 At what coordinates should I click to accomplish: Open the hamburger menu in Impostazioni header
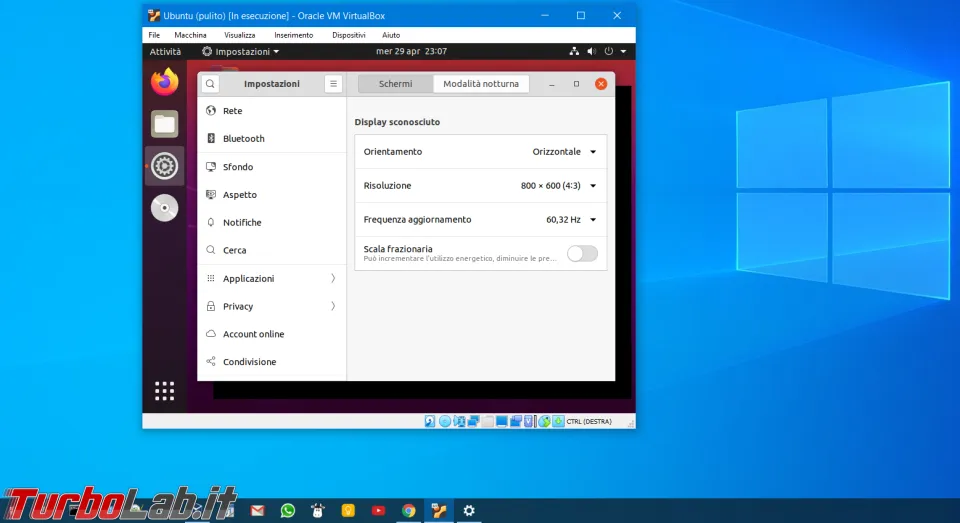click(x=333, y=84)
